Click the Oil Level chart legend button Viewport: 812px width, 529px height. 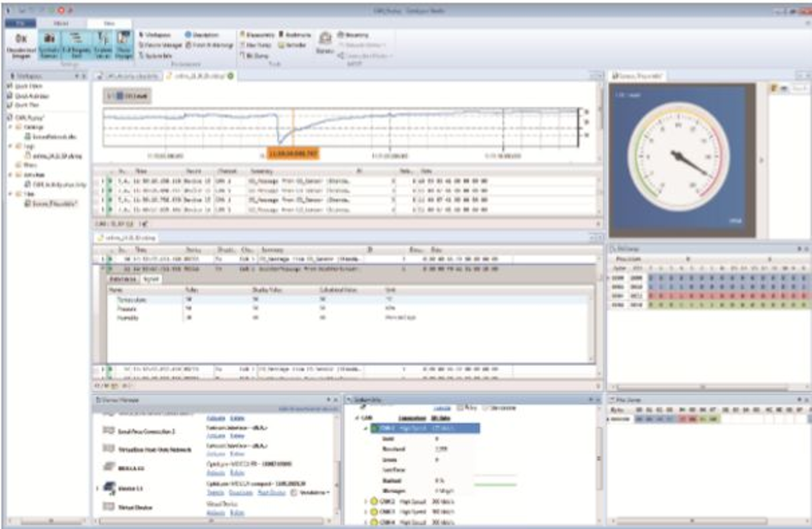coord(128,96)
